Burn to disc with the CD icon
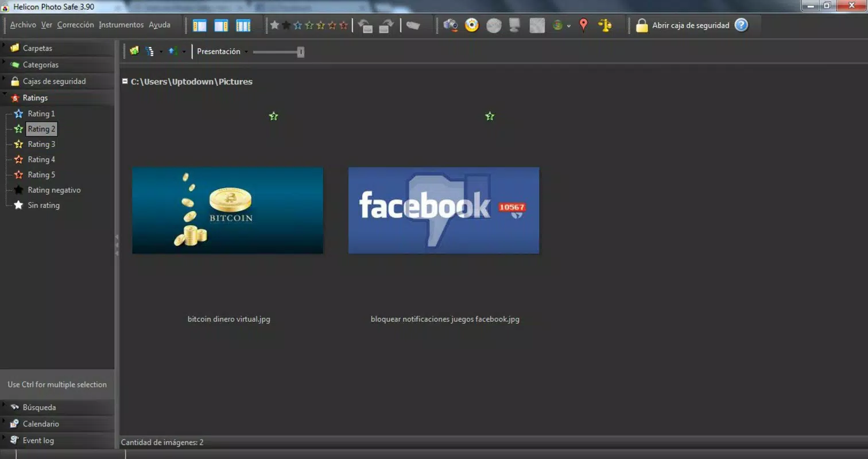Viewport: 868px width, 459px height. coord(472,25)
